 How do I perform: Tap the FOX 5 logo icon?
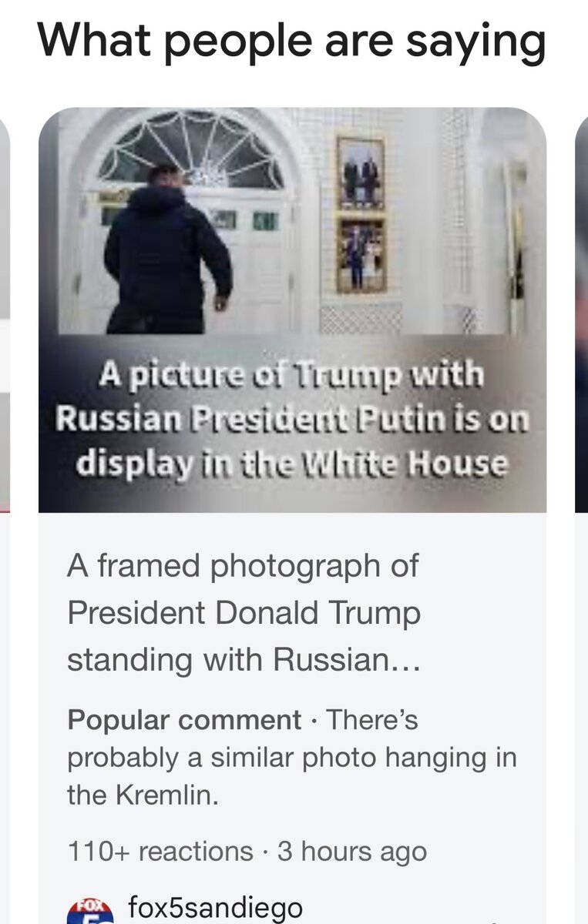coord(91,911)
